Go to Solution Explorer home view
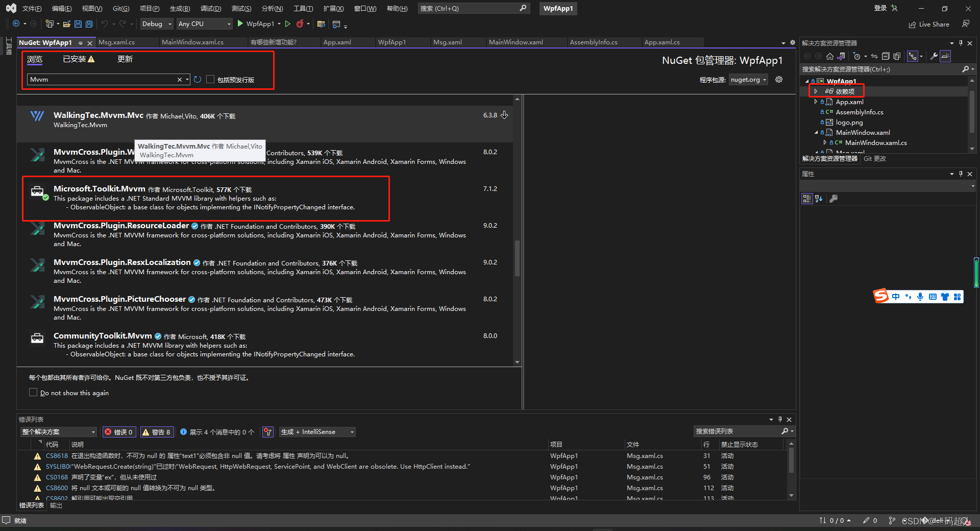Viewport: 980px width, 531px height. tap(830, 56)
